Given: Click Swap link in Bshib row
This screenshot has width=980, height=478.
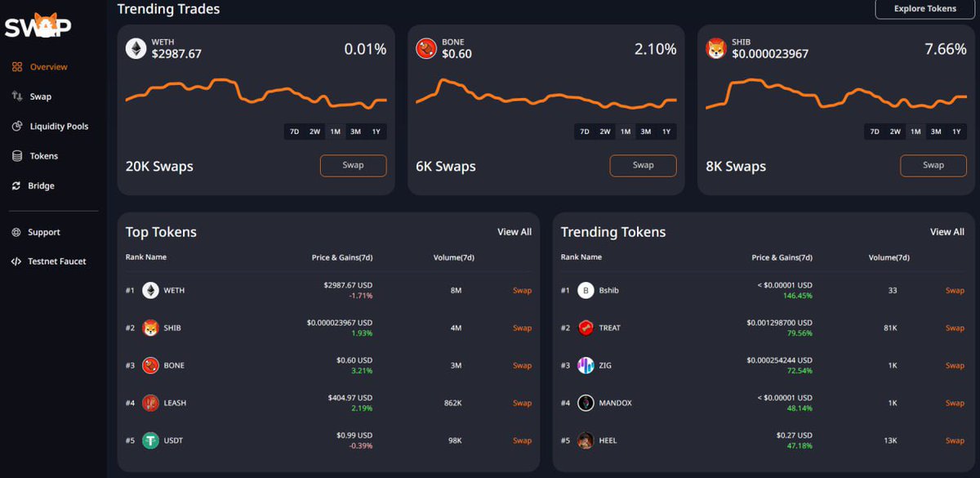Looking at the screenshot, I should (x=955, y=290).
